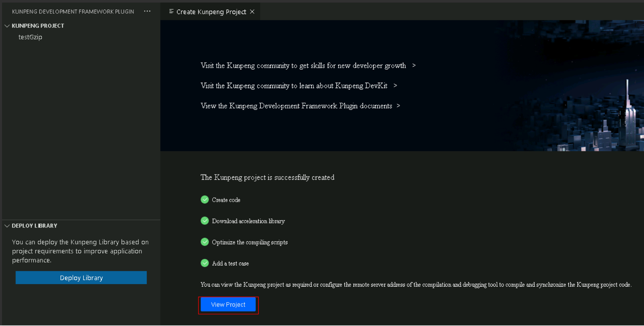Click the Create code green checkmark

coord(205,200)
